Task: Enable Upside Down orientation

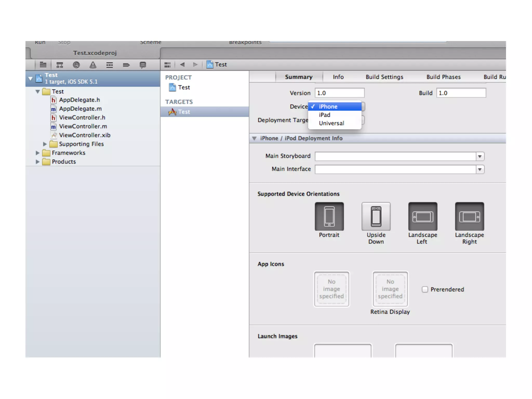Action: 376,216
